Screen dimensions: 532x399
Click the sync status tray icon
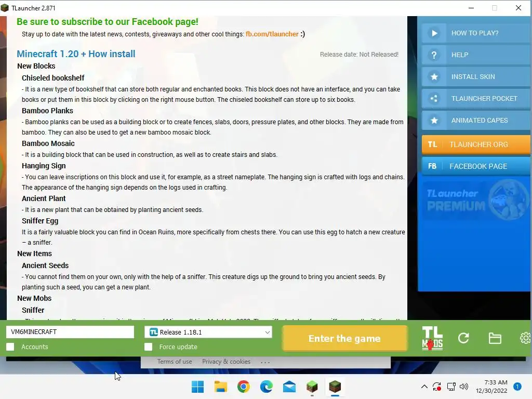[436, 387]
